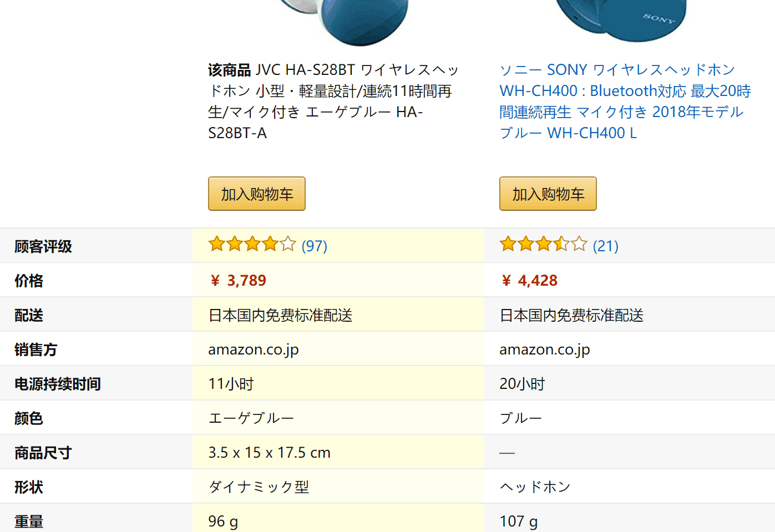Click Sony headphone star rating icons
775x532 pixels.
pos(543,244)
